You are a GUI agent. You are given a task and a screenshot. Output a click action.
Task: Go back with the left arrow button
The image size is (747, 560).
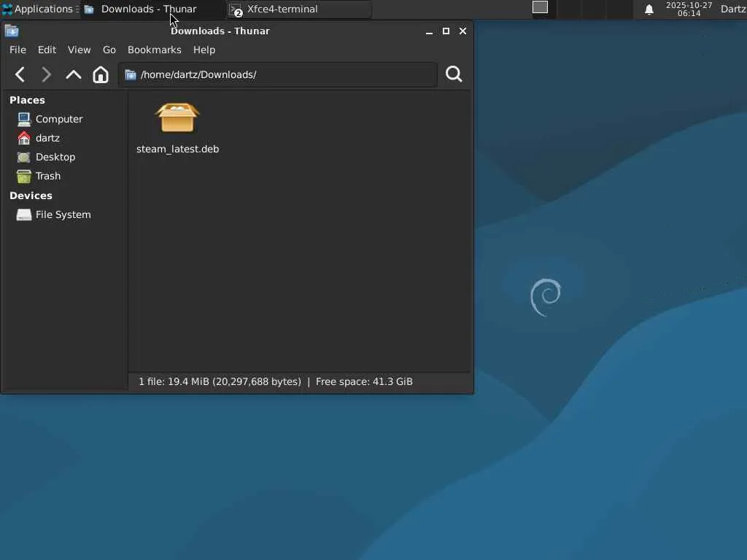pos(20,75)
